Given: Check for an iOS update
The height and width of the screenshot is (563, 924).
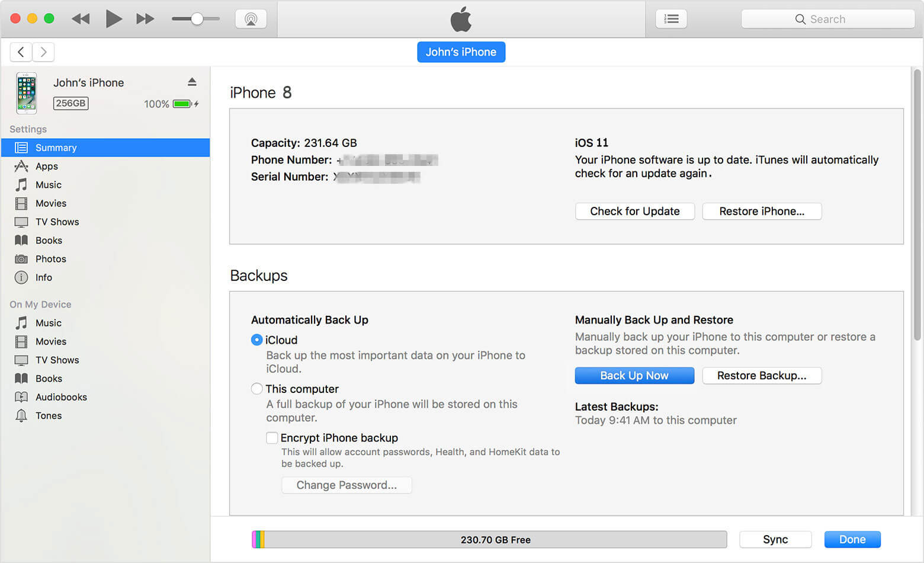Looking at the screenshot, I should click(x=634, y=211).
